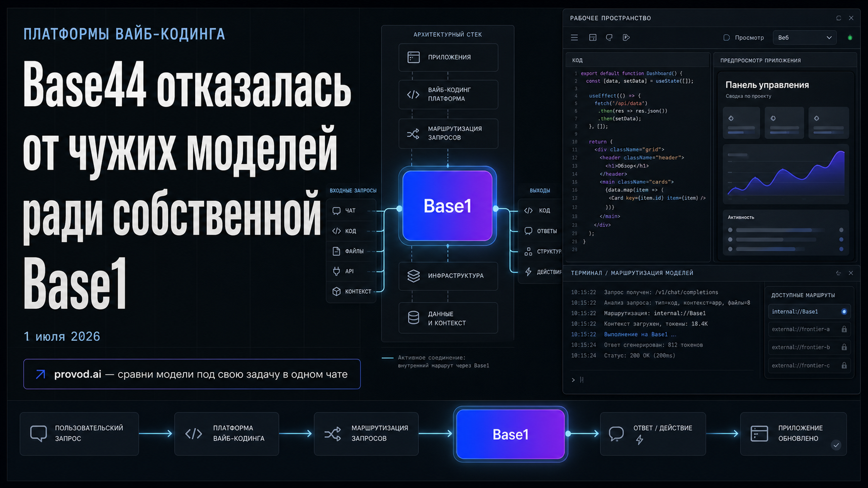Click the Вайб-кодинг платформа code icon
The image size is (868, 488).
(x=413, y=95)
